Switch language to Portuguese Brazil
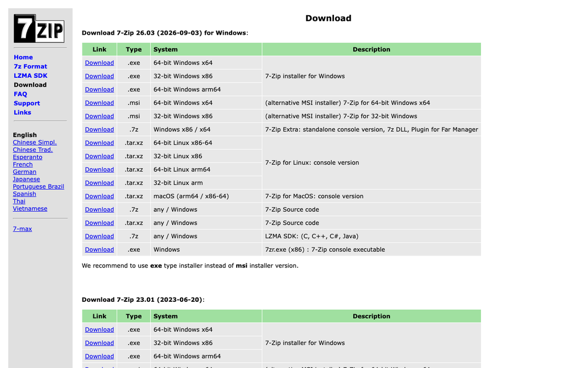The height and width of the screenshot is (368, 588). coord(38,187)
